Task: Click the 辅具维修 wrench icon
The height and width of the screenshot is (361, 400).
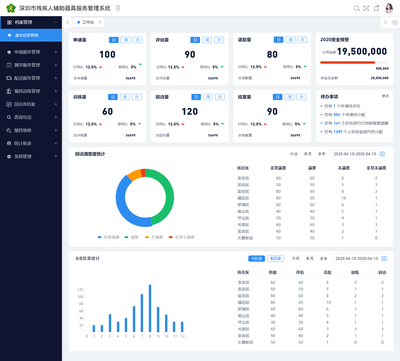Action: 9,130
